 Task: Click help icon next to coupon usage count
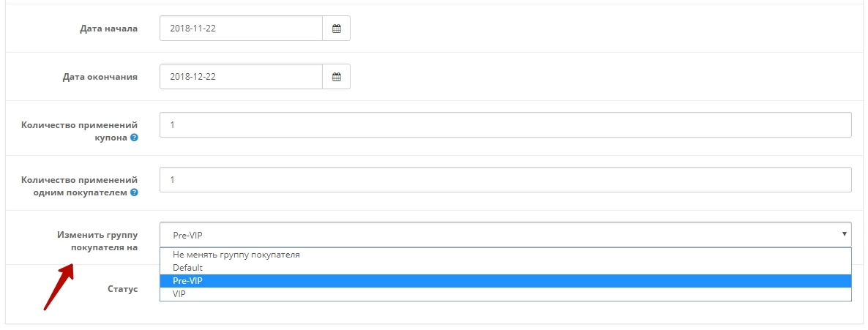point(134,138)
